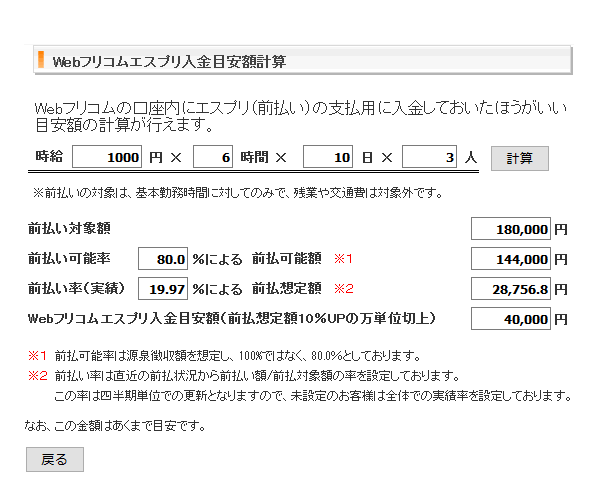Focus the 日 input field showing 10

click(328, 158)
